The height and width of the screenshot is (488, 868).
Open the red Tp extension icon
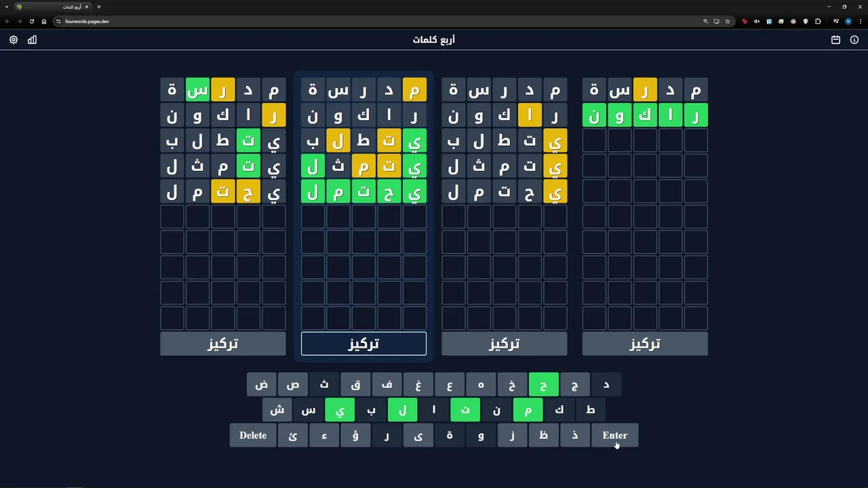[x=745, y=21]
